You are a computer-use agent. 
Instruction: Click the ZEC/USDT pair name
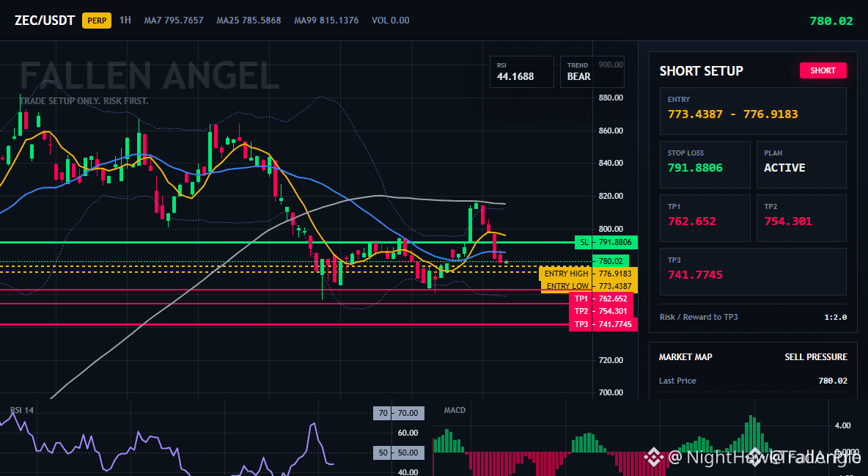(x=44, y=21)
